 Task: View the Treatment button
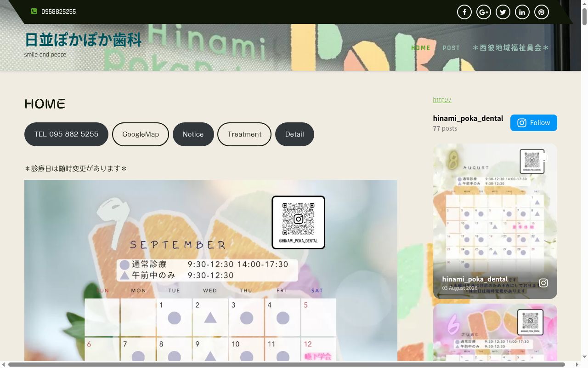(x=244, y=134)
